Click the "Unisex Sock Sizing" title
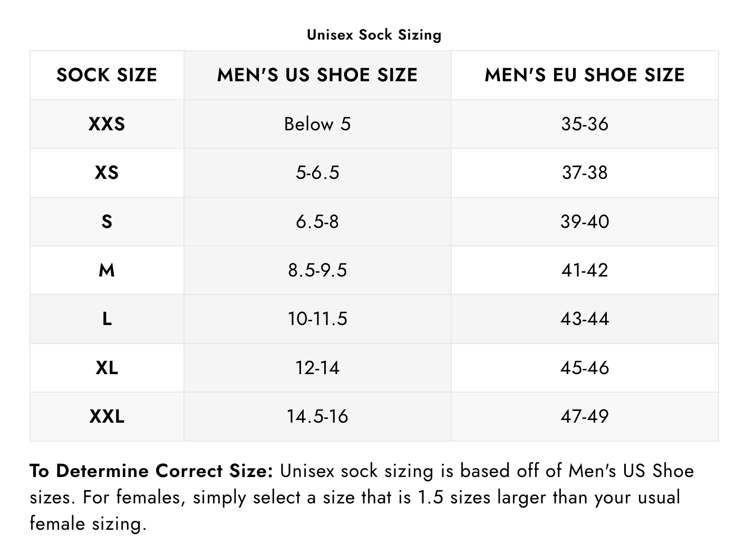The height and width of the screenshot is (553, 756). pyautogui.click(x=374, y=35)
